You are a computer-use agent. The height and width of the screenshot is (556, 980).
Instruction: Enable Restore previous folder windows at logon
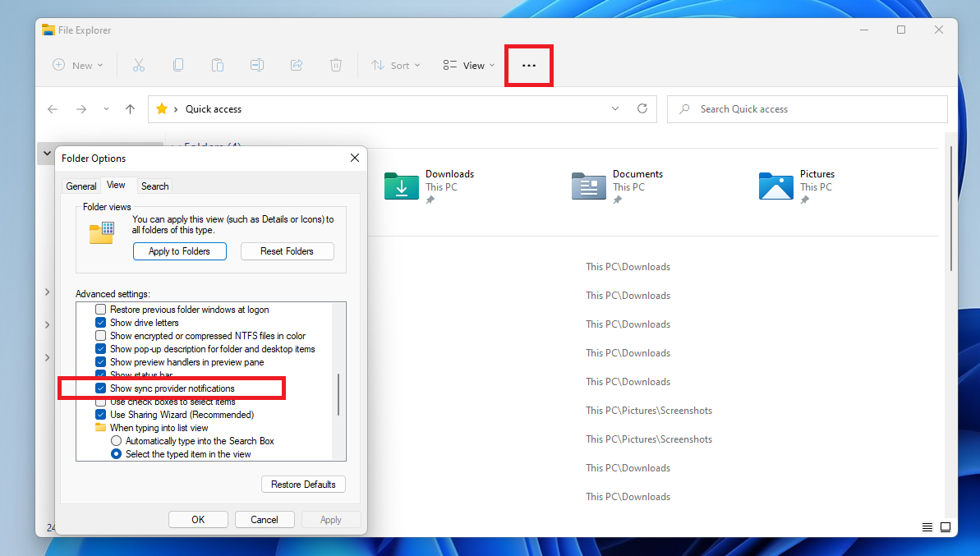[101, 310]
